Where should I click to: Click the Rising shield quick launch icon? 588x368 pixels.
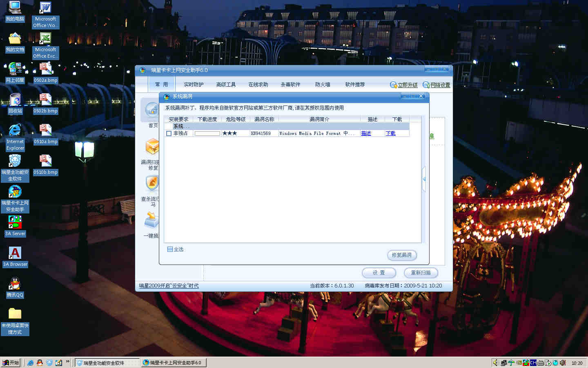[x=49, y=363]
